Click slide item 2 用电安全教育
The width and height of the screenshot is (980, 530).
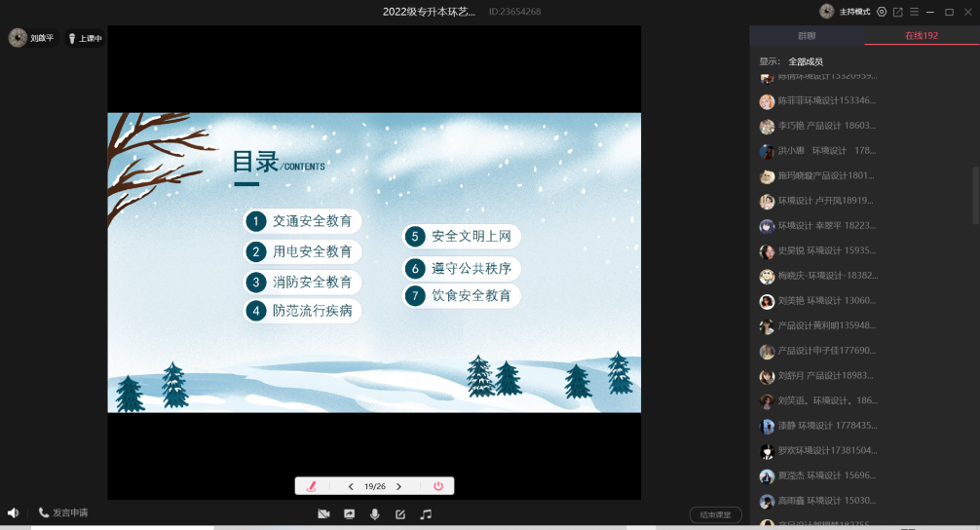tap(303, 251)
